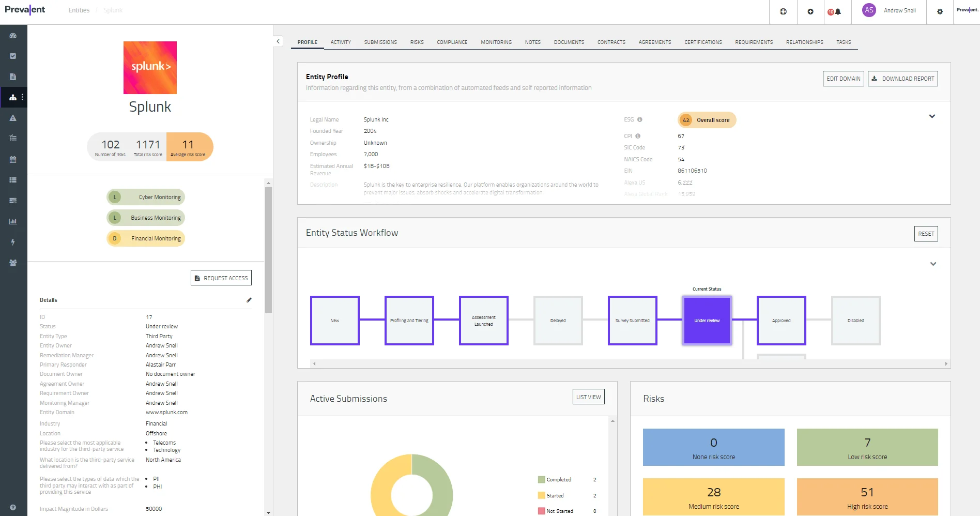980x516 pixels.
Task: Click the Download Report button
Action: pos(903,79)
